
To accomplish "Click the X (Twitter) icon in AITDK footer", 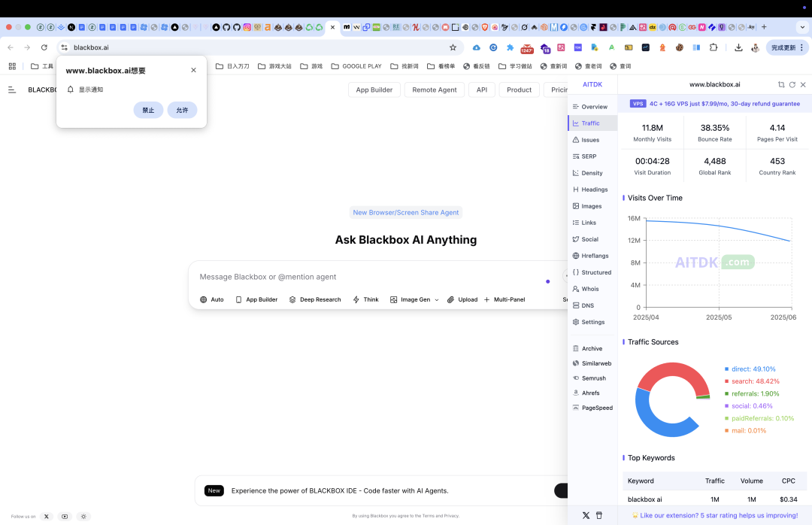I will (586, 516).
